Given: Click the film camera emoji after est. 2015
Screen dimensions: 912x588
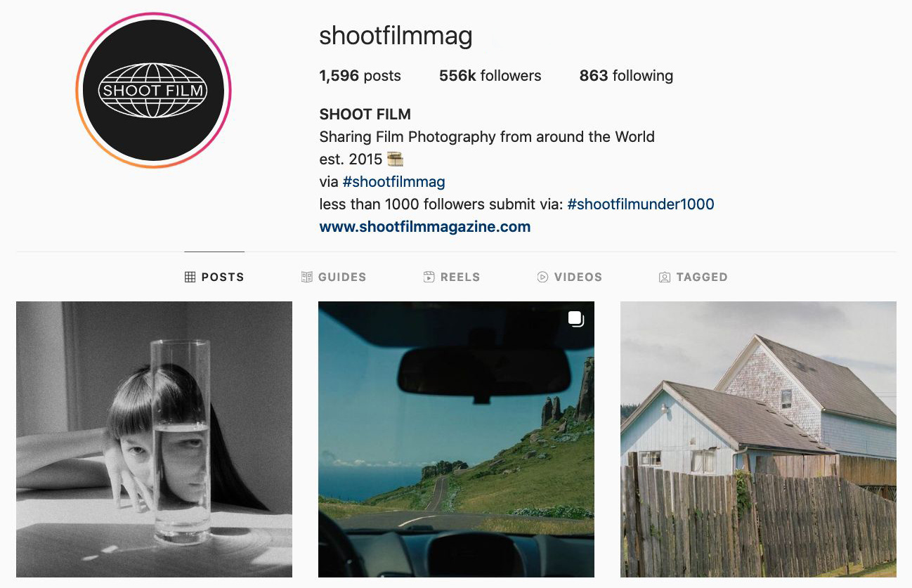Looking at the screenshot, I should (x=395, y=159).
